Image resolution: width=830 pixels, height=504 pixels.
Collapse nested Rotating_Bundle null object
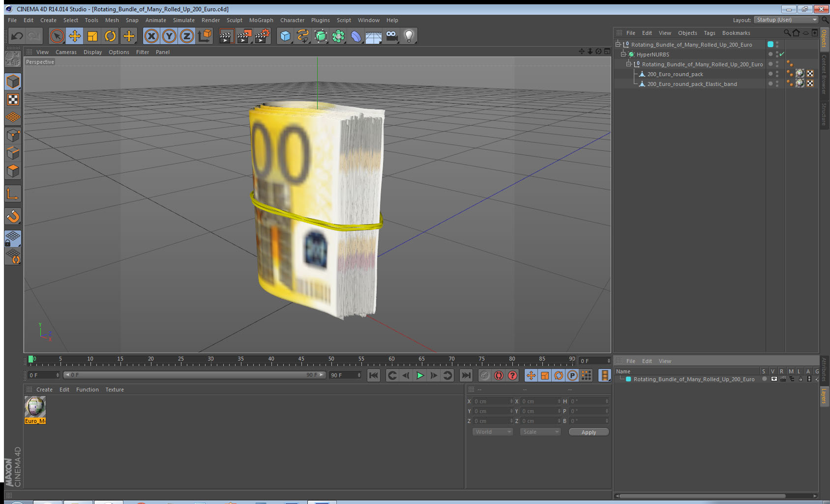point(628,64)
